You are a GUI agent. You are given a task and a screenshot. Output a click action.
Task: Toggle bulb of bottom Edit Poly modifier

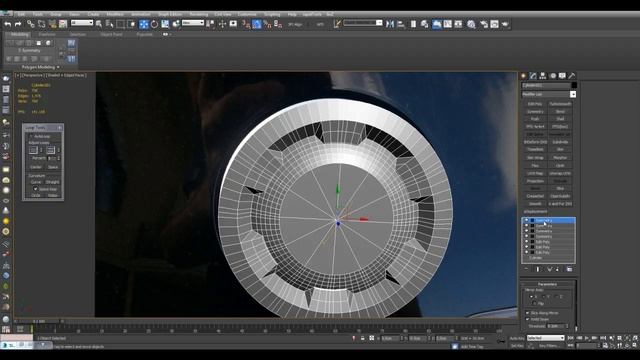(x=527, y=252)
